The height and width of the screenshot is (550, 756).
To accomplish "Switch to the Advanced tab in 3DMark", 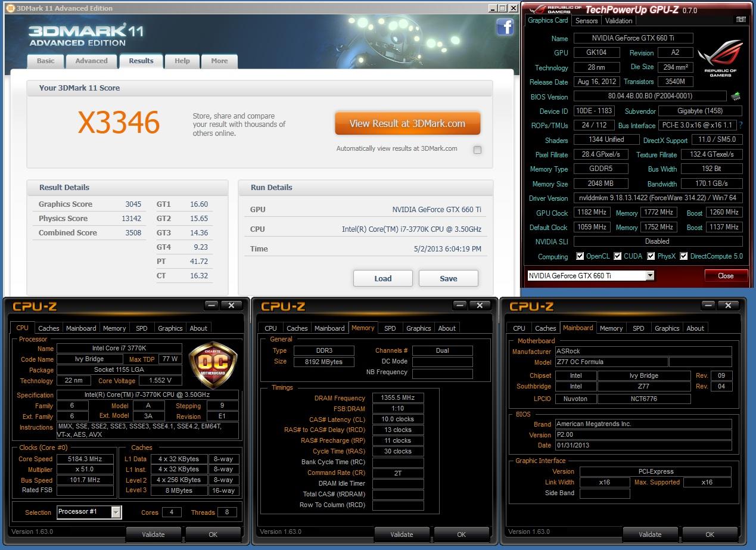I will (91, 61).
